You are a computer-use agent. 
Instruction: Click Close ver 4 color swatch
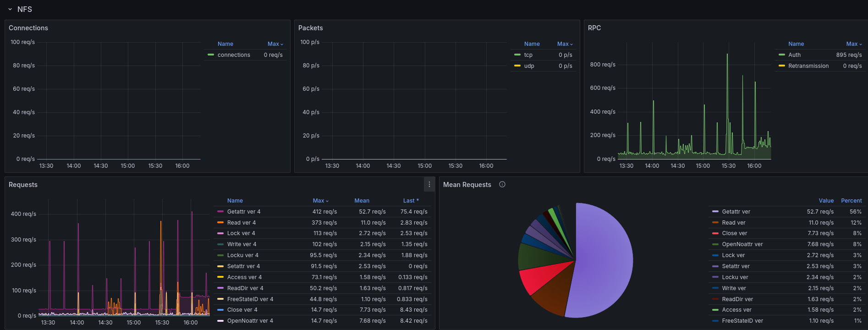pyautogui.click(x=220, y=310)
